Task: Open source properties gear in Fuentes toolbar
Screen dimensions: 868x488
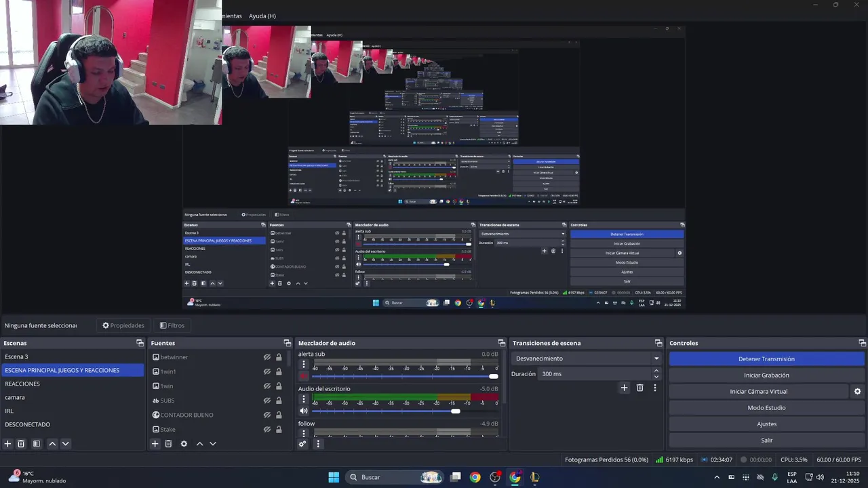Action: [184, 444]
